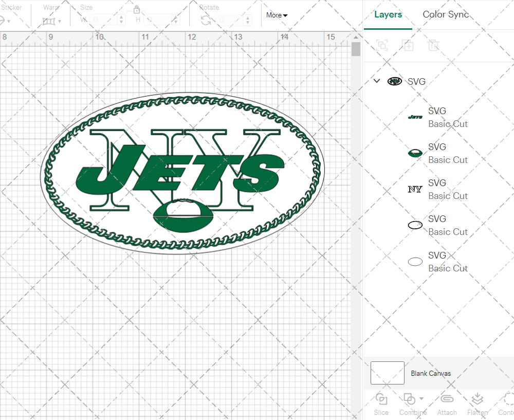Click the Width stepper arrows
The height and width of the screenshot is (420, 514).
pos(121,20)
